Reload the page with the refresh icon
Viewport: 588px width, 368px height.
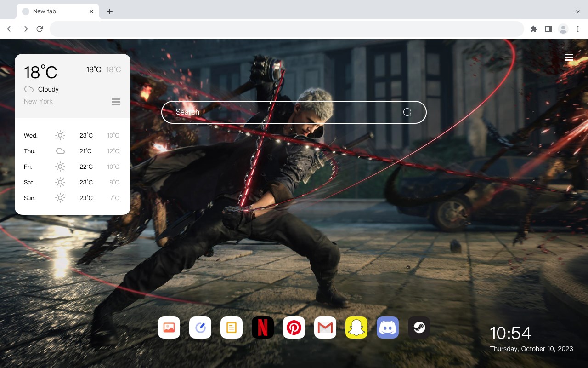tap(40, 29)
